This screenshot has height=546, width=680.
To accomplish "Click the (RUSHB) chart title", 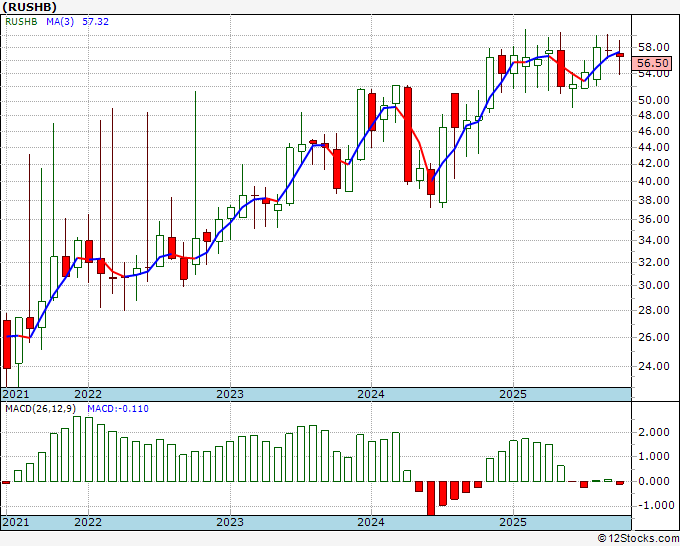I will click(x=29, y=7).
